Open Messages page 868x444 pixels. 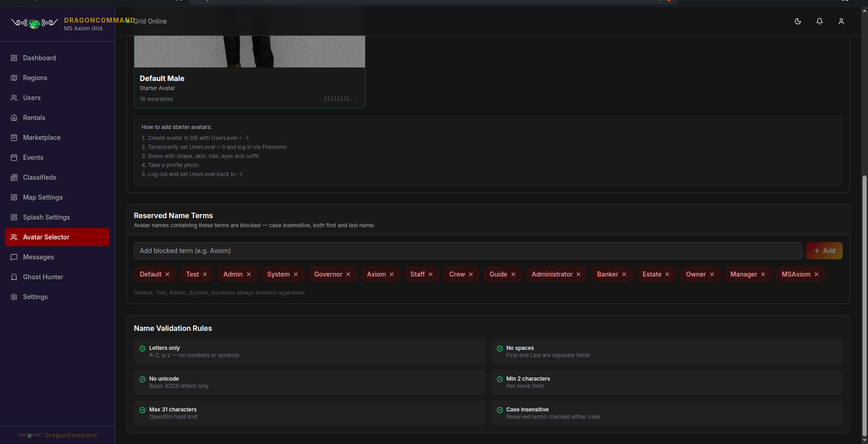[57, 257]
